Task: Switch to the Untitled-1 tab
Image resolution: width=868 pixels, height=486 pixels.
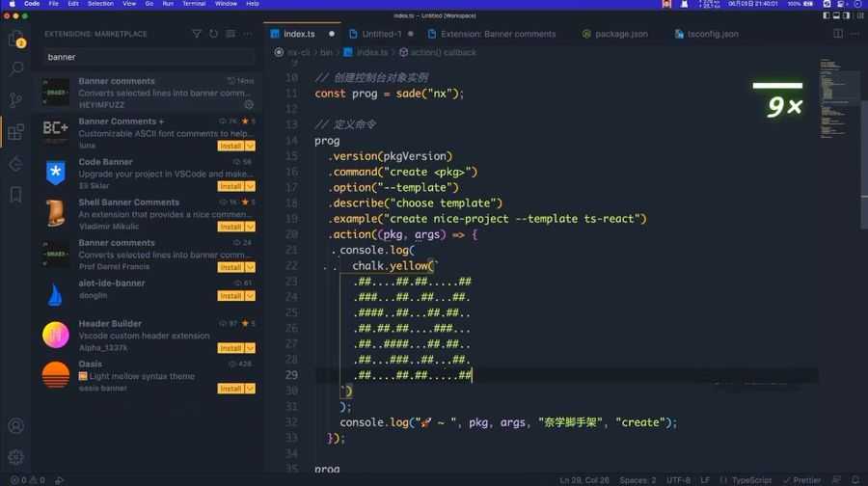Action: click(x=381, y=34)
